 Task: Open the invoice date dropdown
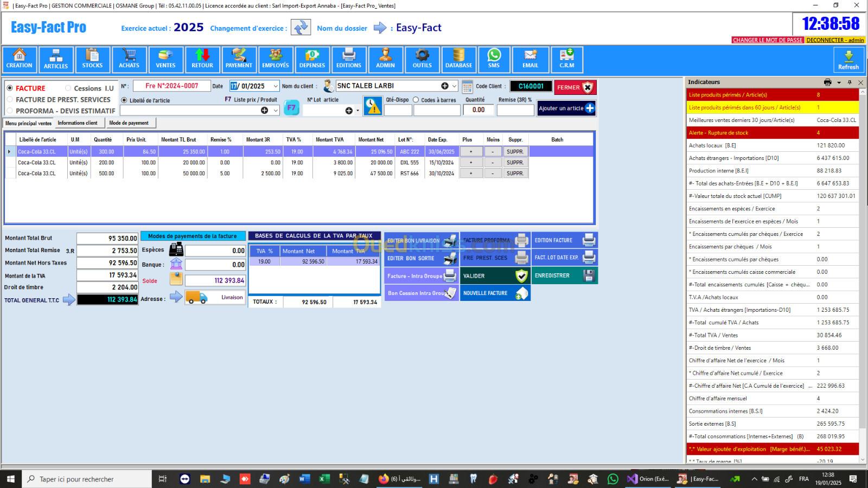(x=275, y=86)
